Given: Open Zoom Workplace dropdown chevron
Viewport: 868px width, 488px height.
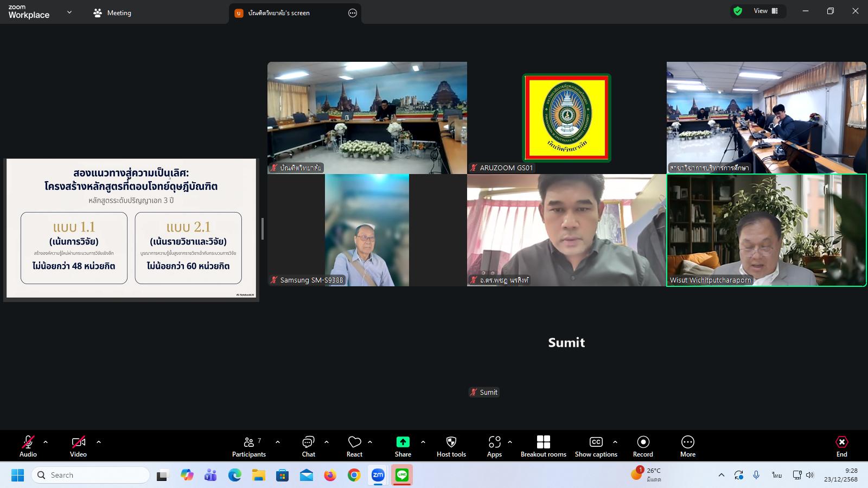Looking at the screenshot, I should coord(69,12).
